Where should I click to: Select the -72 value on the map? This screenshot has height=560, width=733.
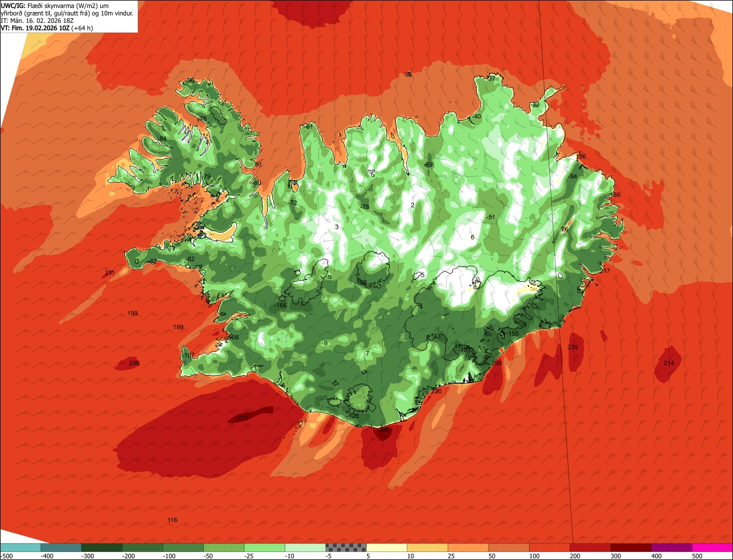pyautogui.click(x=293, y=203)
